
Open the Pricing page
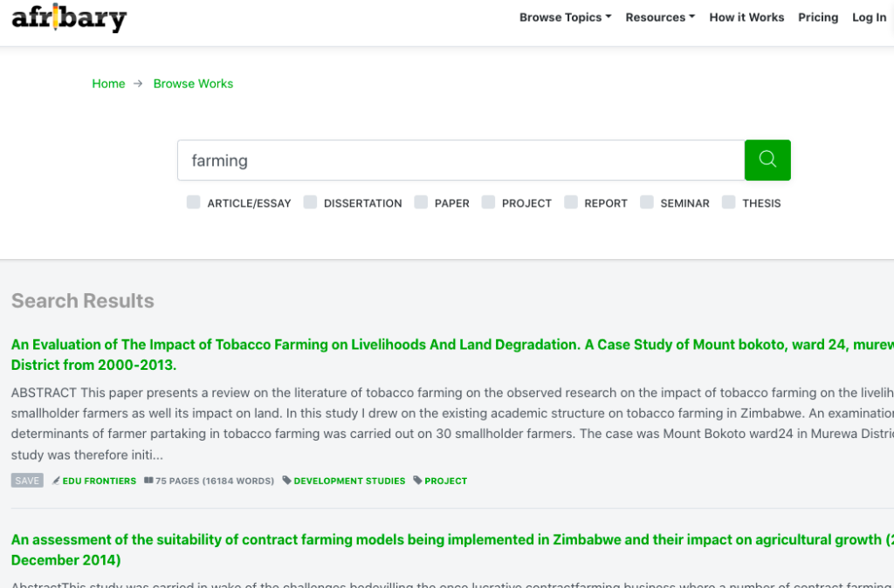coord(818,17)
